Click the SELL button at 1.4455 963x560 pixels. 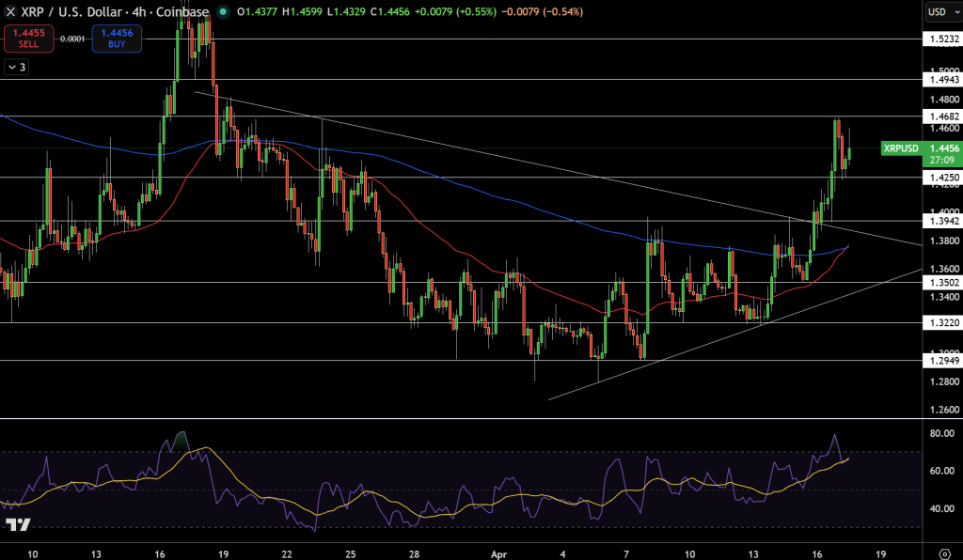[28, 37]
